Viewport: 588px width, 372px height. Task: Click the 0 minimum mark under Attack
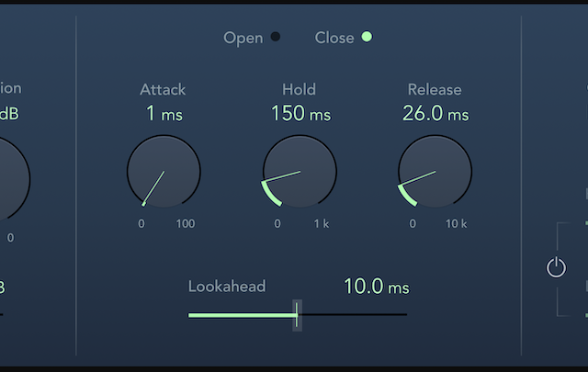141,224
